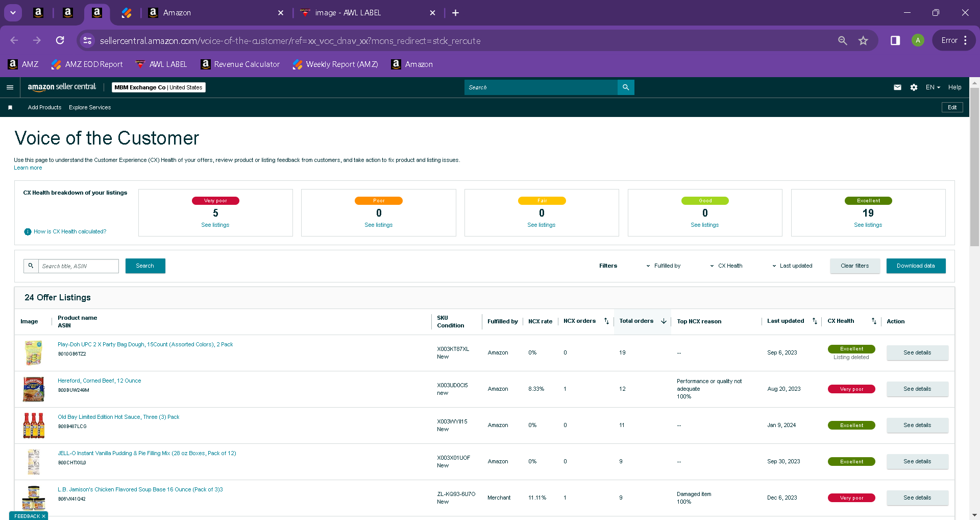Image resolution: width=980 pixels, height=520 pixels.
Task: Open the browser side panel icon
Action: (x=895, y=40)
